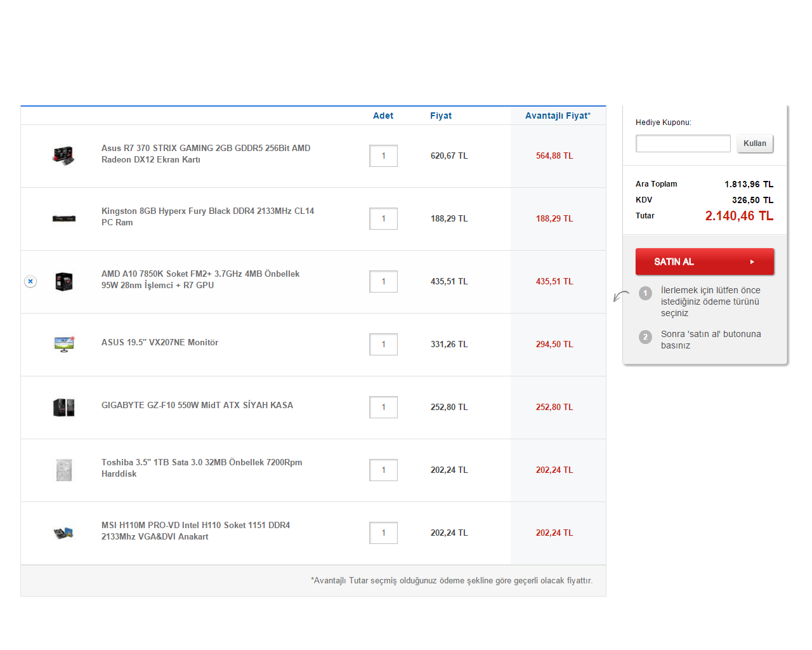The image size is (812, 650).
Task: Open the Kingston Hyperx Fury RAM thumbnail
Action: tap(64, 218)
